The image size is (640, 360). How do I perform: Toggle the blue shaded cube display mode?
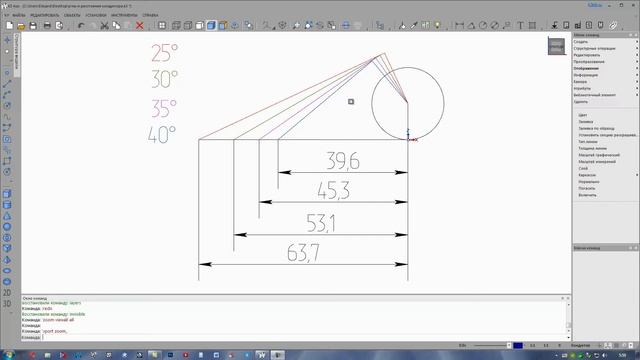tap(211, 26)
